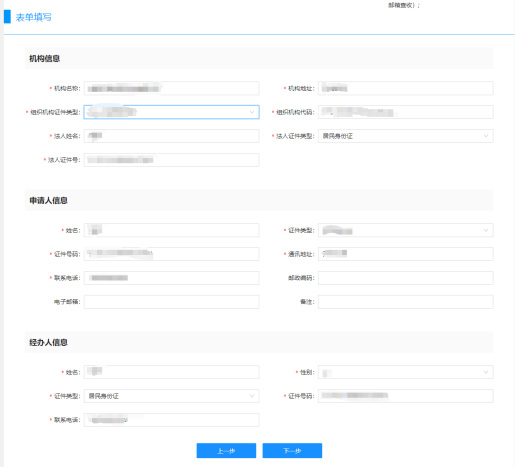515x468 pixels.
Task: Click the 通讯地址 input field
Action: 405,254
